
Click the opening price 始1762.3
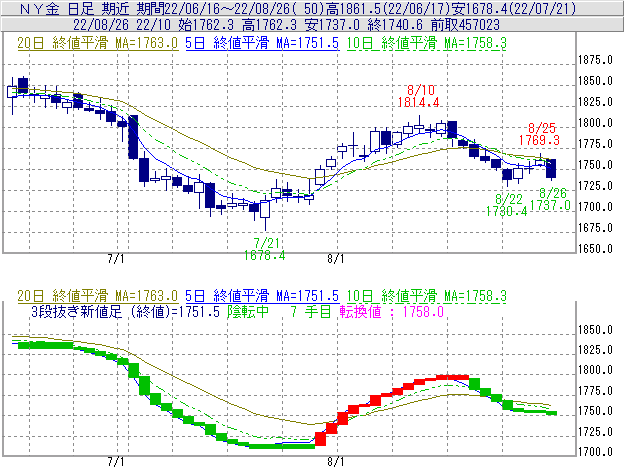(206, 25)
